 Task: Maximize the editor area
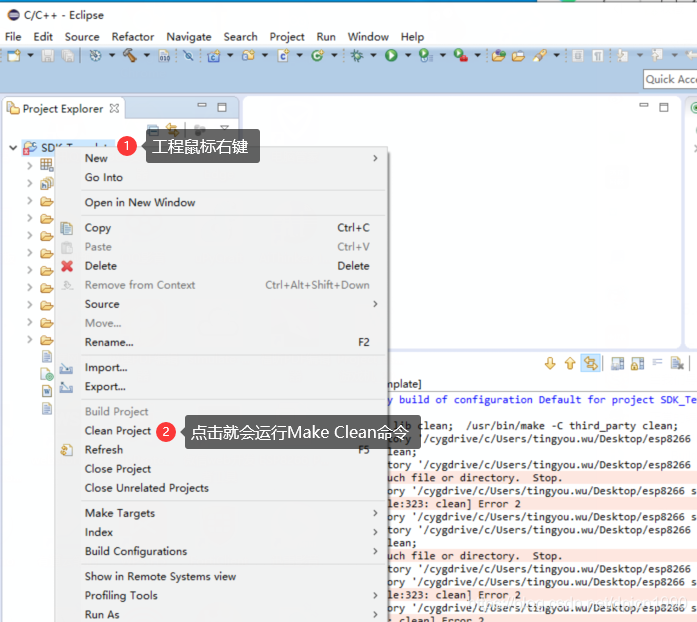[x=664, y=107]
